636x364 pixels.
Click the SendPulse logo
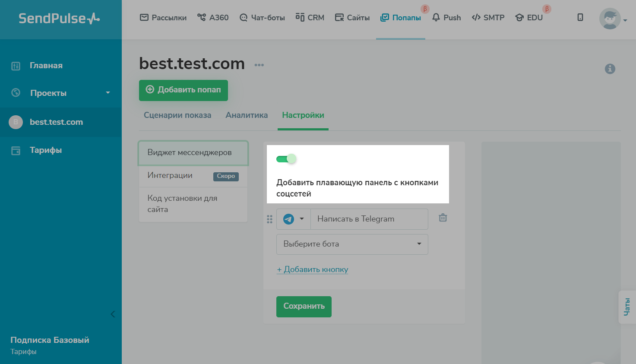(59, 19)
